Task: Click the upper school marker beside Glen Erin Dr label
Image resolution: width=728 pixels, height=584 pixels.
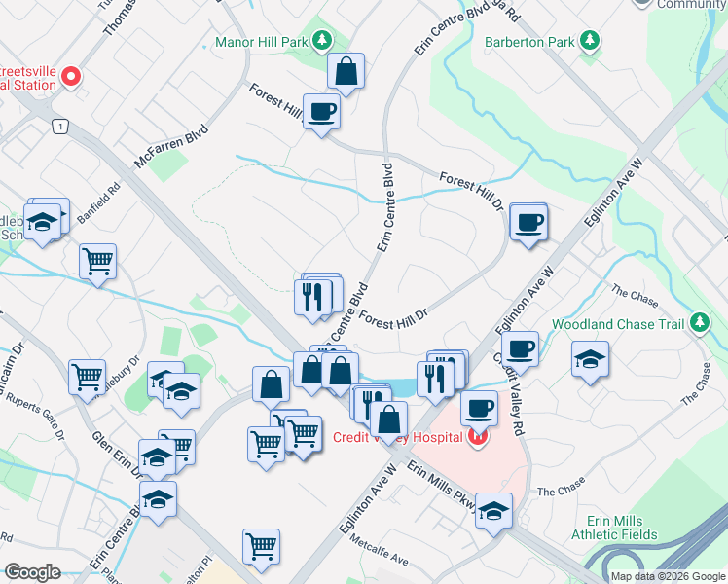Action: (x=157, y=457)
